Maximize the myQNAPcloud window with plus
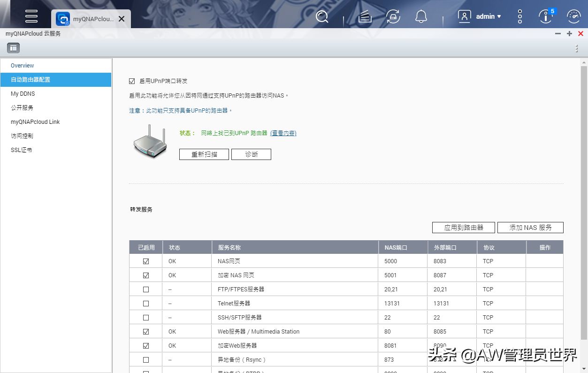 click(x=569, y=34)
